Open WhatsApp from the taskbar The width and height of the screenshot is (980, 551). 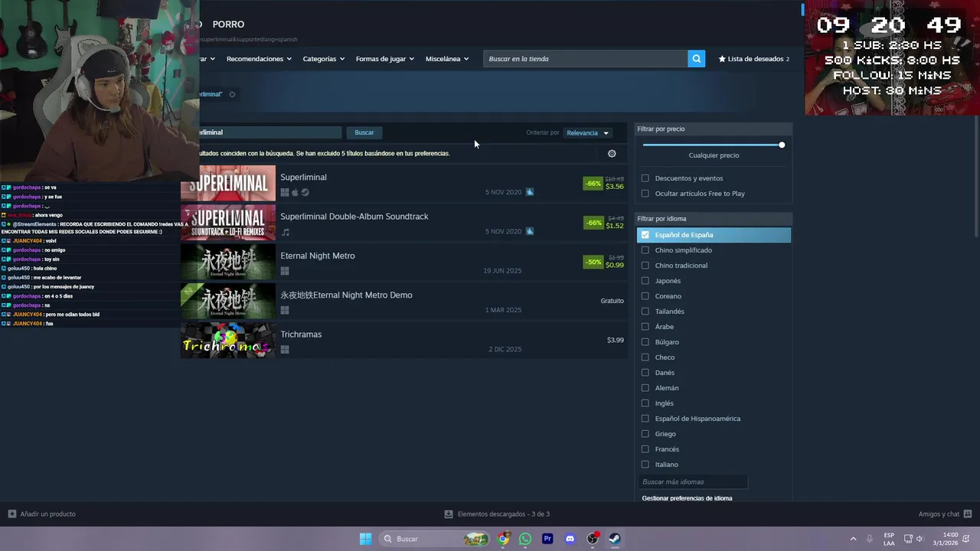[525, 539]
